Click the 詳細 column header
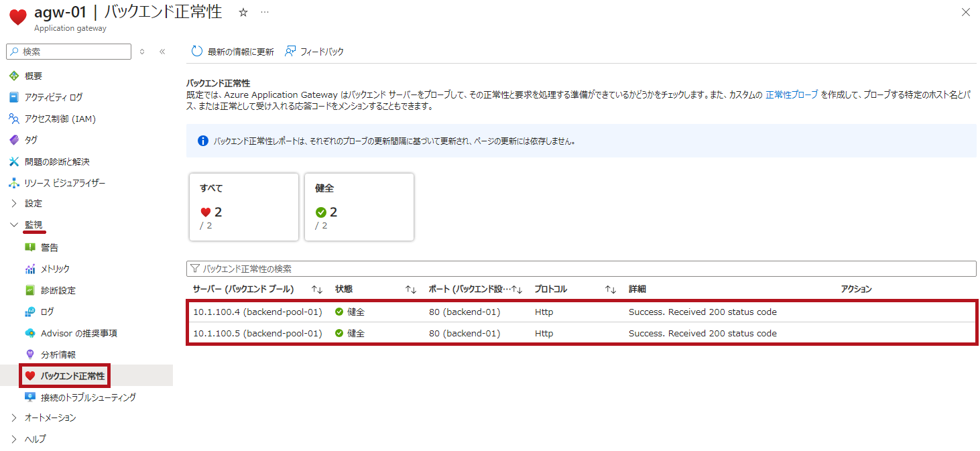This screenshot has height=451, width=980. click(x=637, y=289)
